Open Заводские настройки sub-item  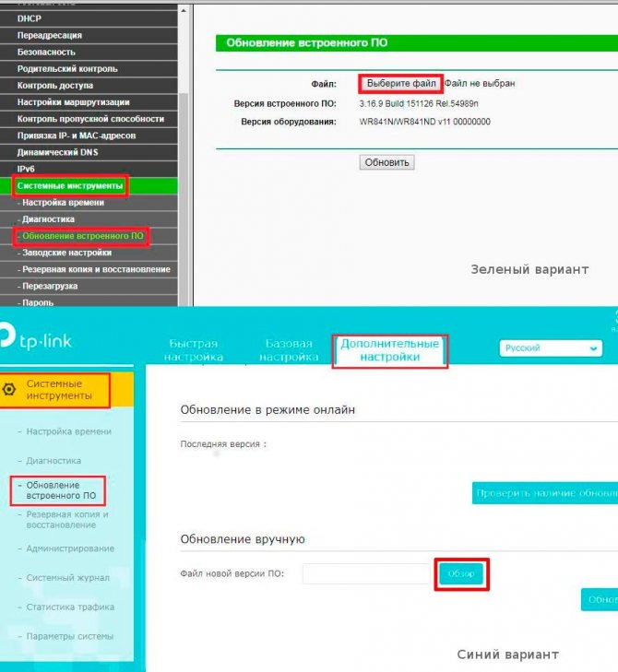click(x=66, y=253)
